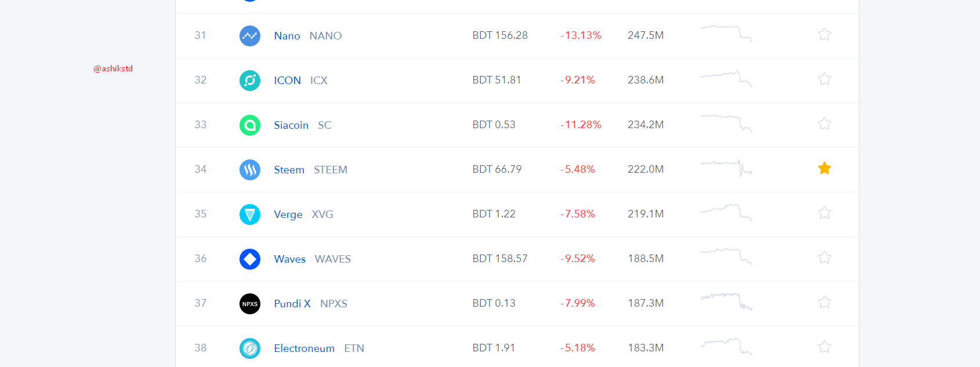Click the Nano coin logo icon

(x=250, y=36)
